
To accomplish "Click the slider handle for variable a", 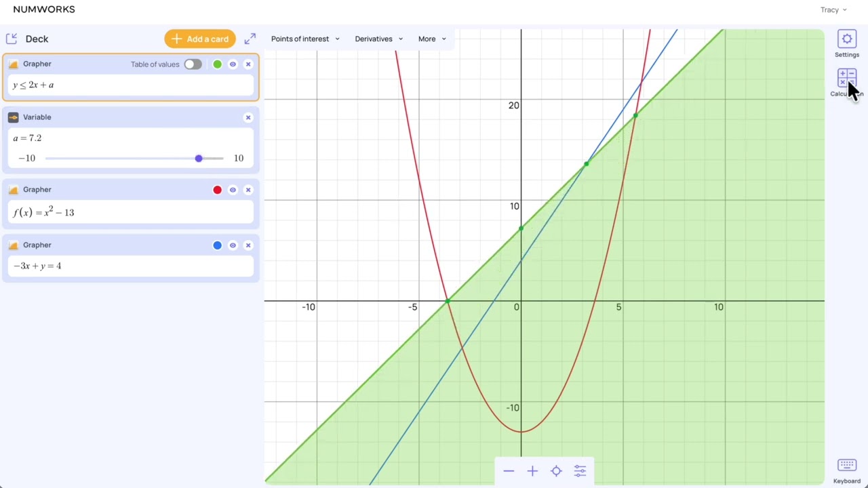I will (x=199, y=158).
